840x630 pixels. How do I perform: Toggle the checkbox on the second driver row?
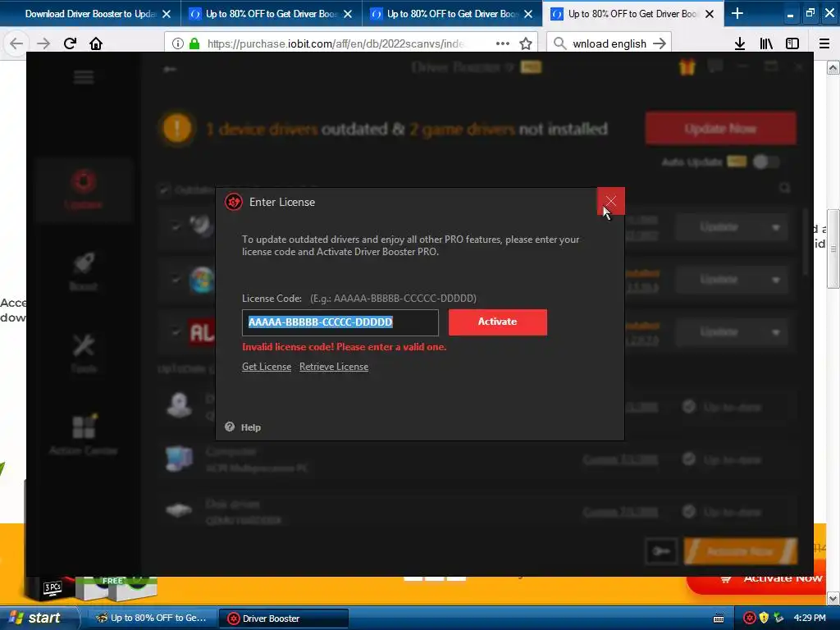(x=176, y=279)
